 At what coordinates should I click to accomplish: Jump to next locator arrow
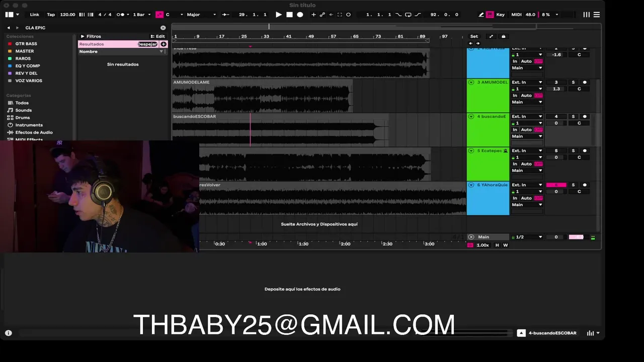coord(477,43)
